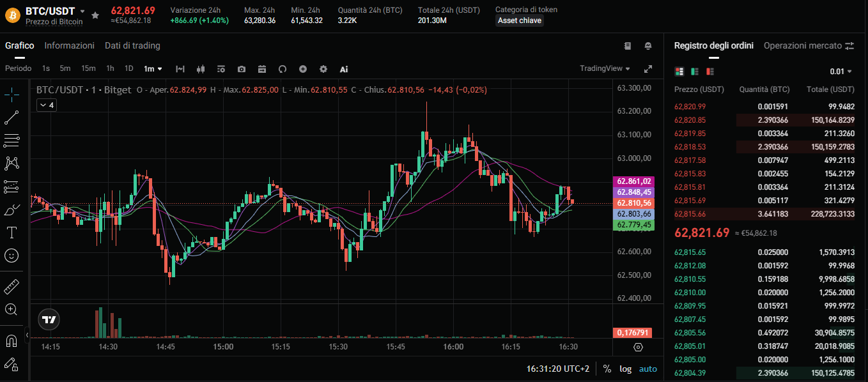Viewport: 868px width, 382px height.
Task: Open chart settings gear in toolbar
Action: [x=323, y=69]
